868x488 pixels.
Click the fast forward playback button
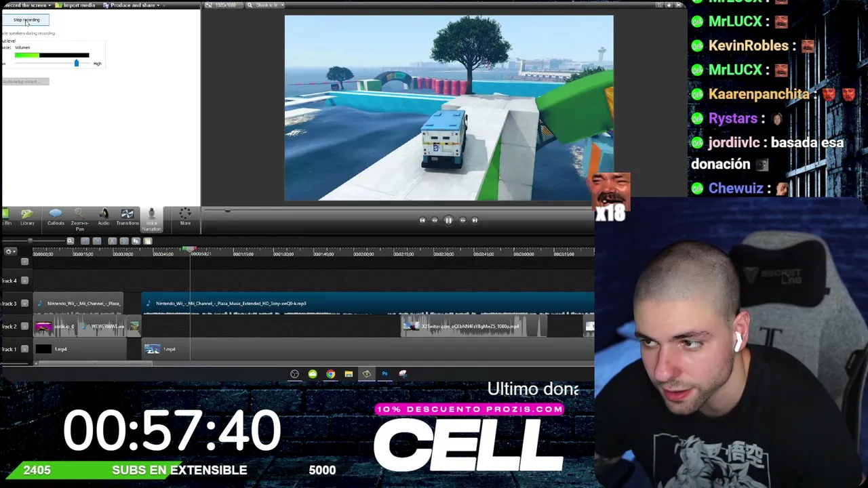pos(462,220)
